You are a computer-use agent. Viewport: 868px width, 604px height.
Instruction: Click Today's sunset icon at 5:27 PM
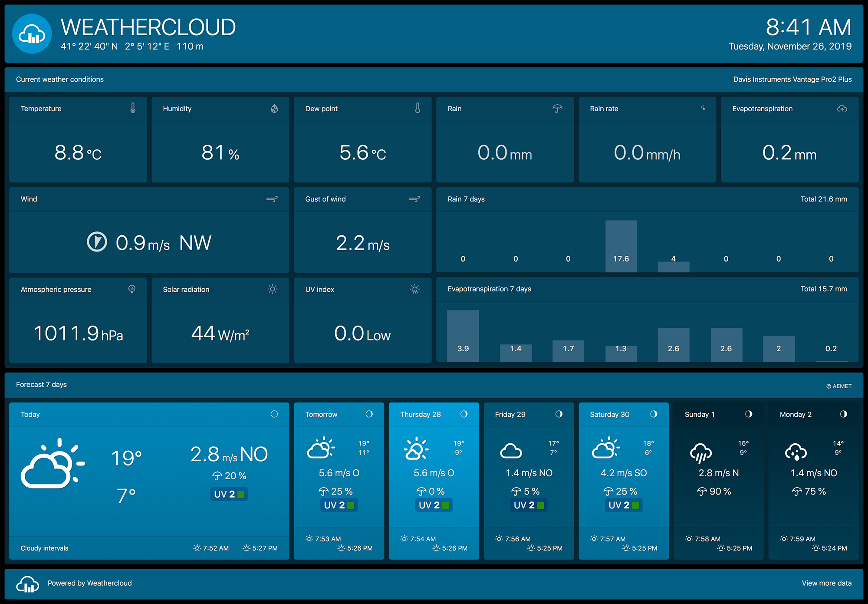[x=247, y=548]
